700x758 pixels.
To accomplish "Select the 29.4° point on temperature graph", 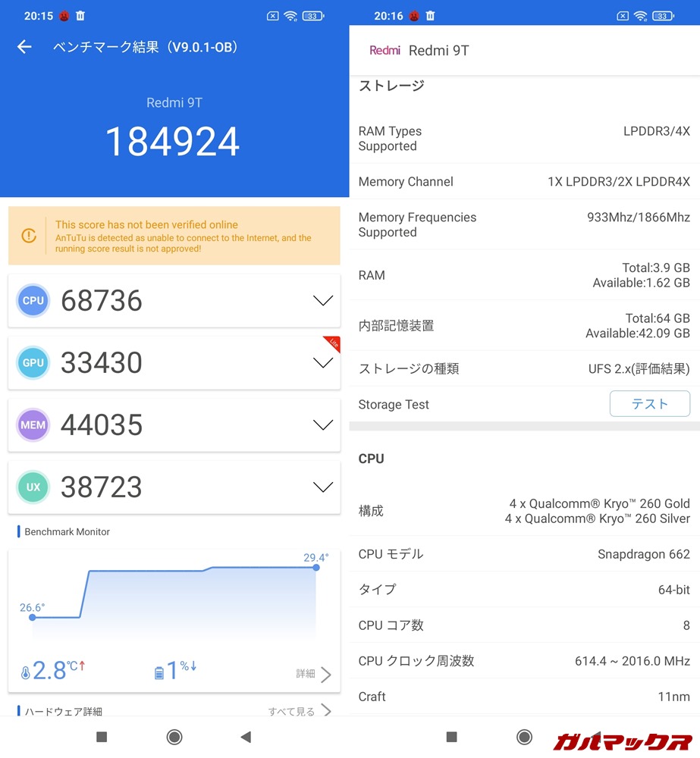I will [315, 567].
